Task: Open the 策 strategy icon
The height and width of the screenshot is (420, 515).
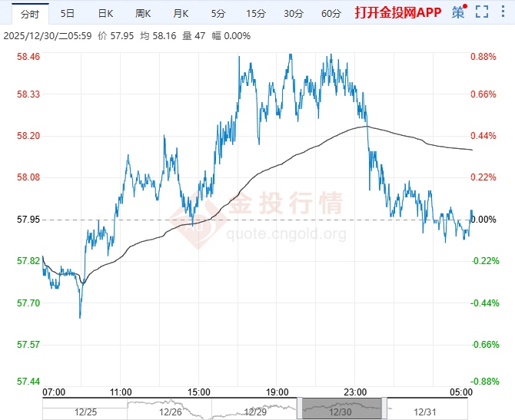Action: click(458, 12)
